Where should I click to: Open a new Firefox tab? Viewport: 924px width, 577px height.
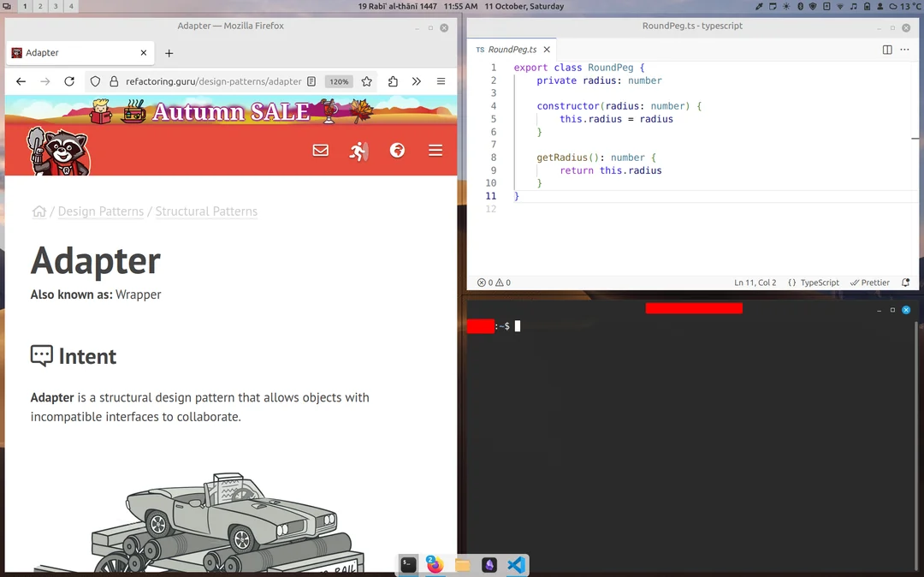(x=169, y=53)
